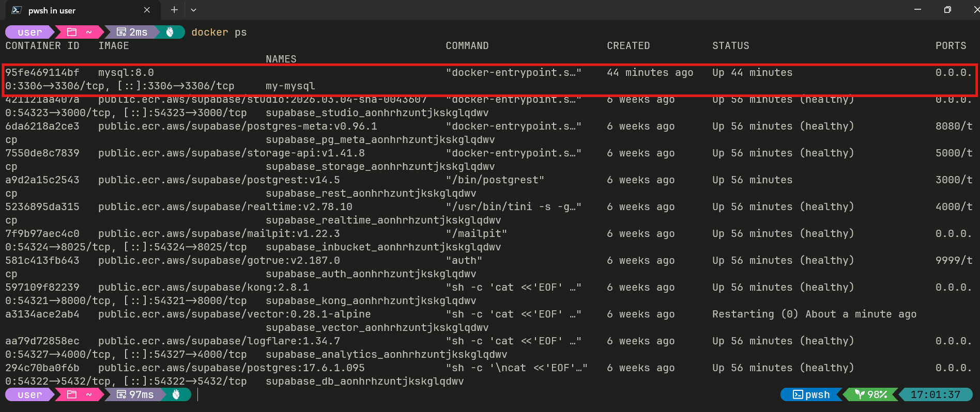Click supabase_rest_aonhrhzuntjkskglqdwv name
980x412 pixels.
[371, 193]
